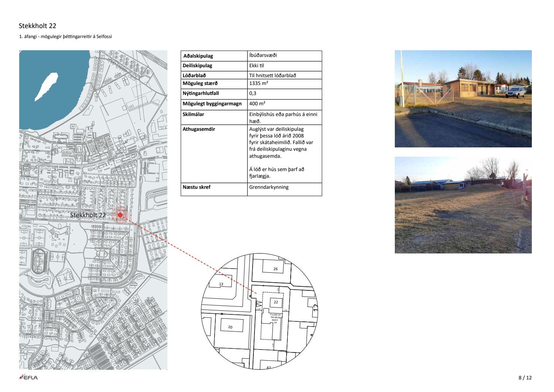This screenshot has width=554, height=392.
Task: Click the subtitle about þéttingarreitir á Selfossi
Action: [65, 37]
